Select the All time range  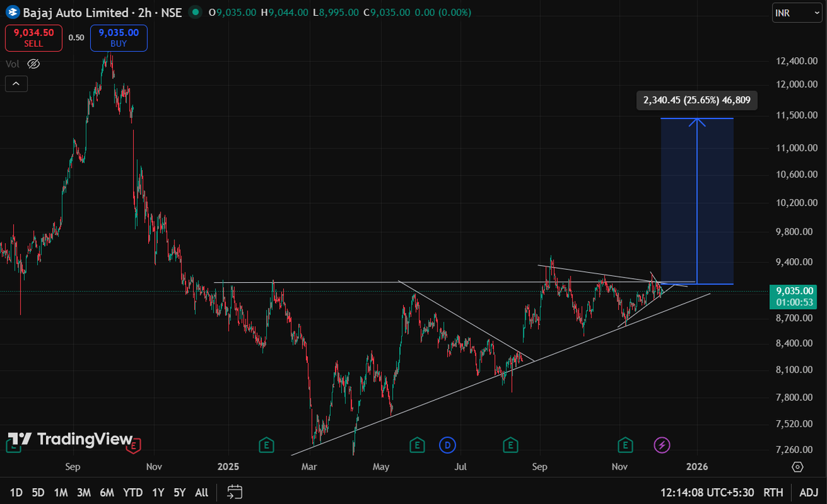(201, 492)
